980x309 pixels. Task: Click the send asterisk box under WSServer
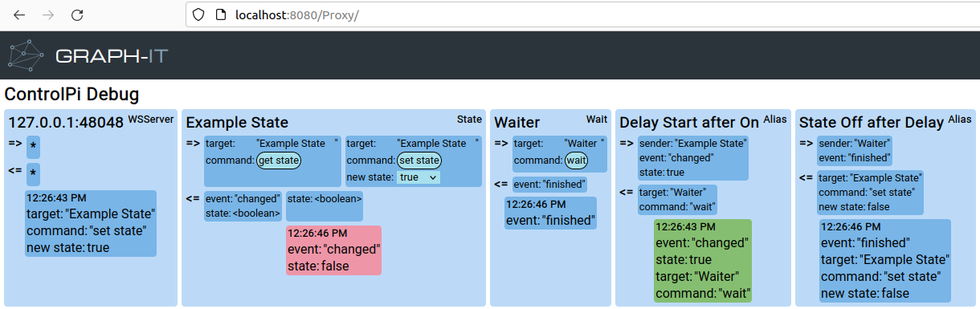coord(33,148)
